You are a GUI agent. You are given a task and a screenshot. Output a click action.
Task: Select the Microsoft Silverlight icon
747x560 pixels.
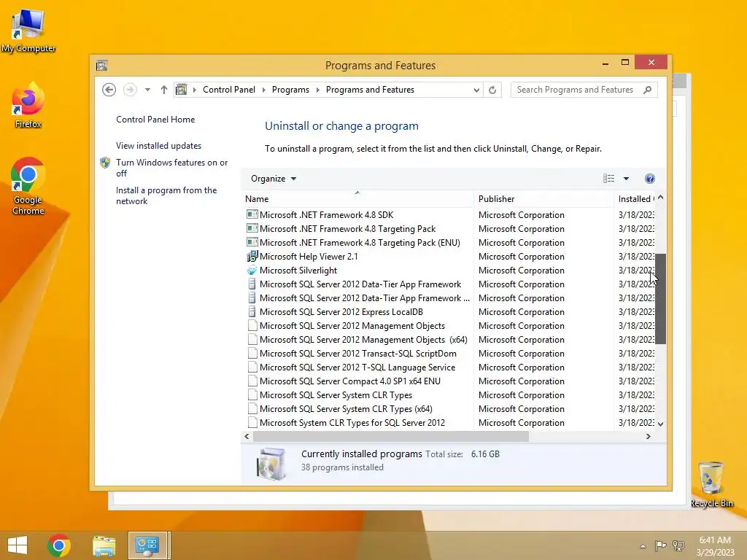coord(252,271)
